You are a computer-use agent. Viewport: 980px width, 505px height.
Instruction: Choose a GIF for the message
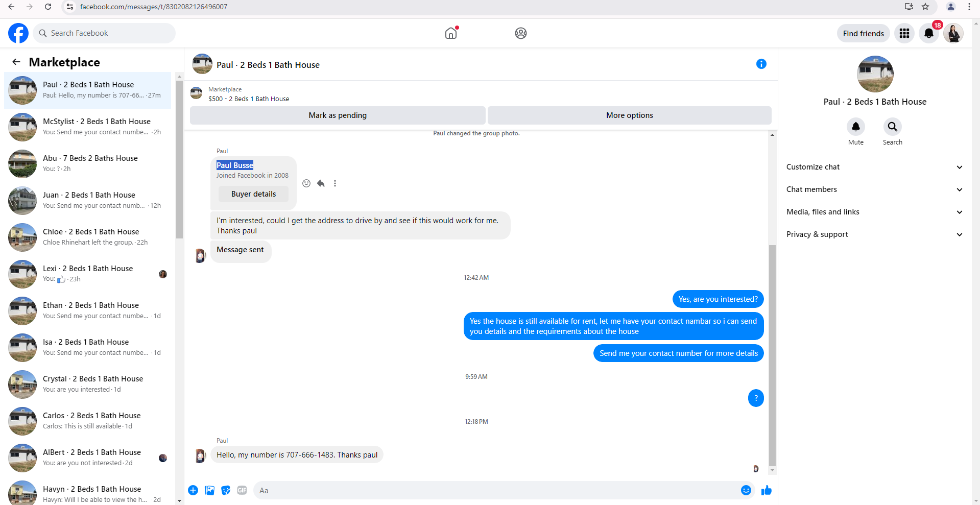coord(242,490)
